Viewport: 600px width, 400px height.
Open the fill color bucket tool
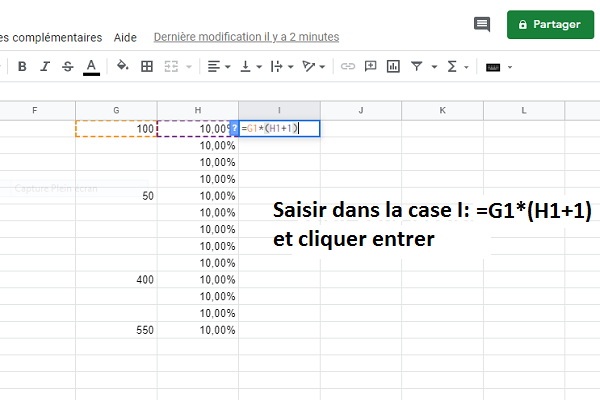[122, 67]
